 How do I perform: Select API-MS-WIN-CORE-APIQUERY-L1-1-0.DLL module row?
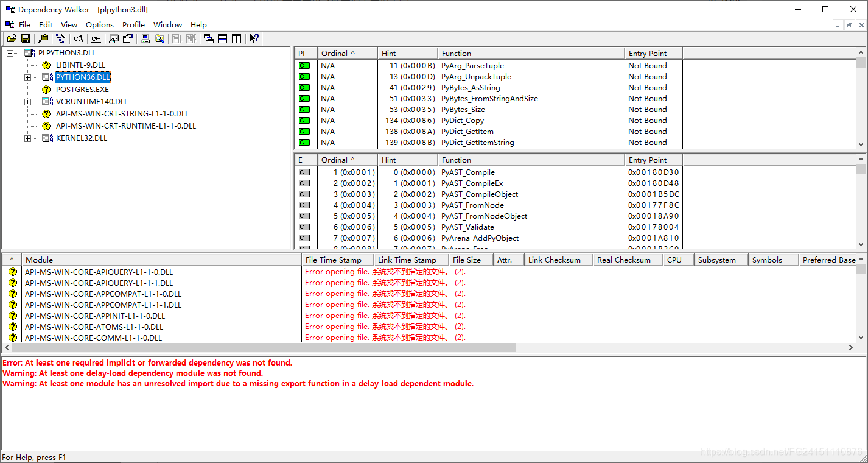click(429, 272)
